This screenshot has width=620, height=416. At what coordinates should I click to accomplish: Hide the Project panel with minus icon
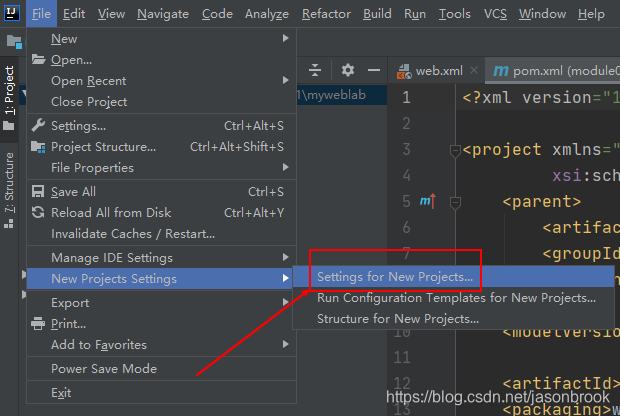tap(374, 70)
